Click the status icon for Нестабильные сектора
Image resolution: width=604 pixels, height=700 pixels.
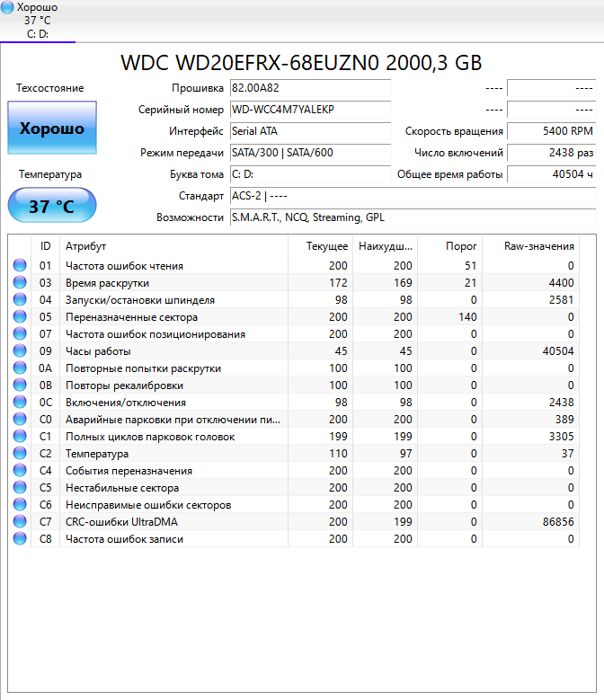[20, 487]
